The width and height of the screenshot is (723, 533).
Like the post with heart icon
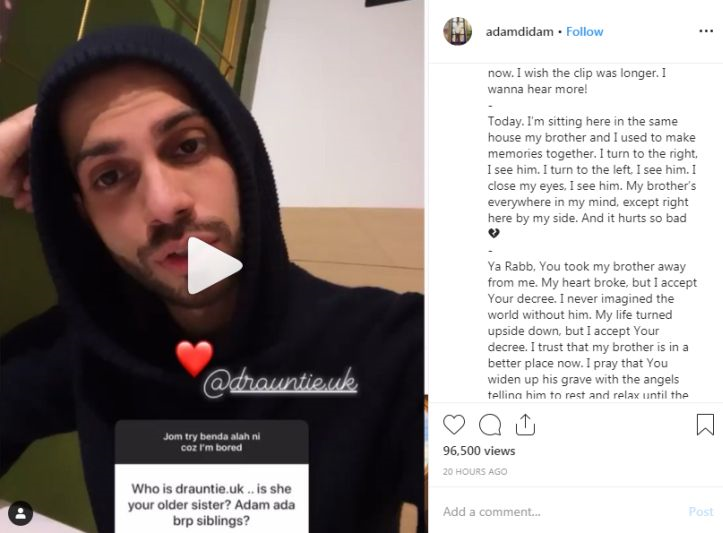[454, 425]
